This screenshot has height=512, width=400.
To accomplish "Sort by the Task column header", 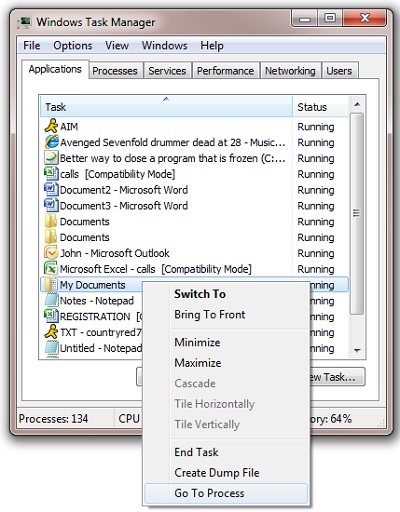I will [166, 107].
